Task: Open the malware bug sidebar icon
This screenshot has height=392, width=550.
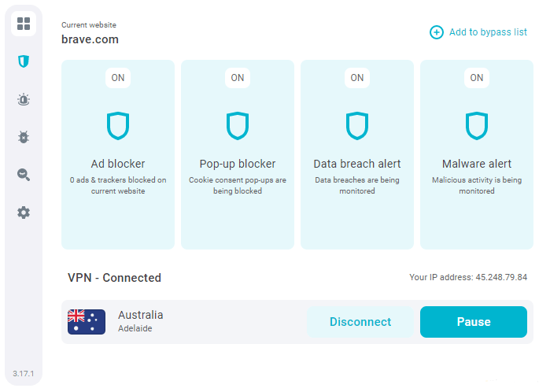Action: pos(24,137)
